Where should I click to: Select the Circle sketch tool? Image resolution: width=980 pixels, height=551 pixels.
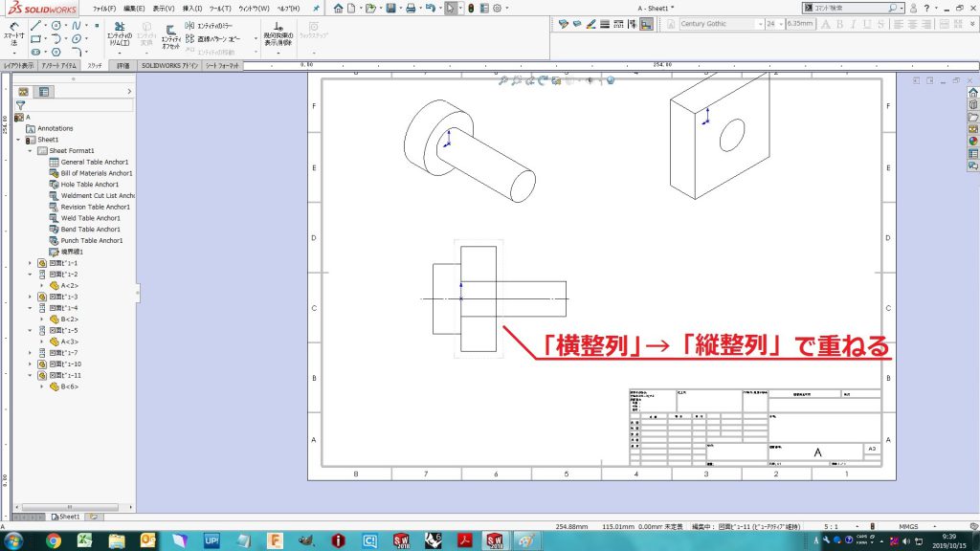pyautogui.click(x=56, y=25)
